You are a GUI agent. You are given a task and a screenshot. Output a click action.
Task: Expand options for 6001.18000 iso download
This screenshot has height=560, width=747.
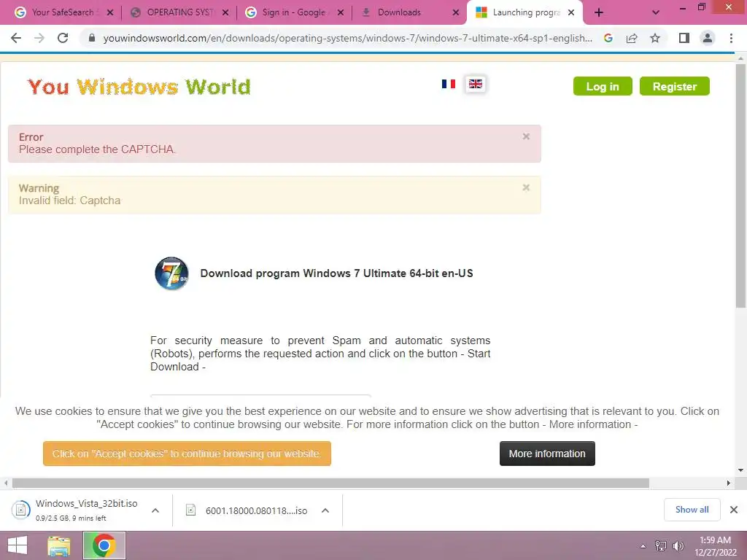[x=325, y=510]
